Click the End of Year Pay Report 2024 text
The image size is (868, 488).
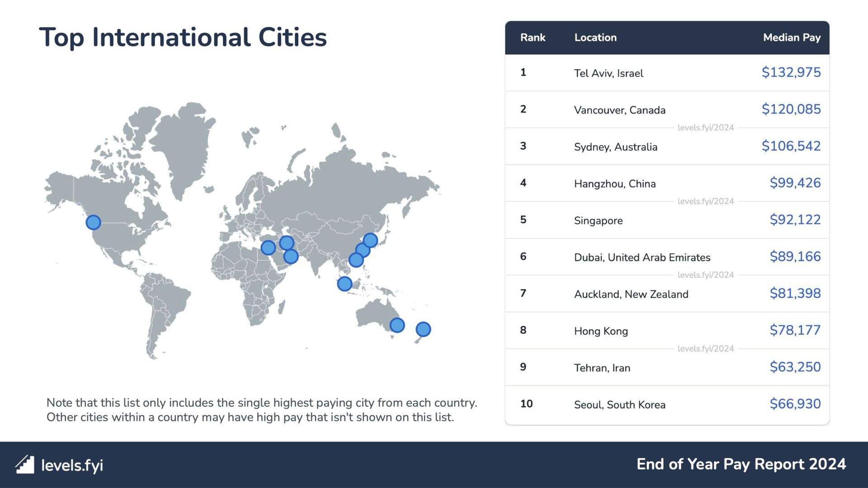741,464
